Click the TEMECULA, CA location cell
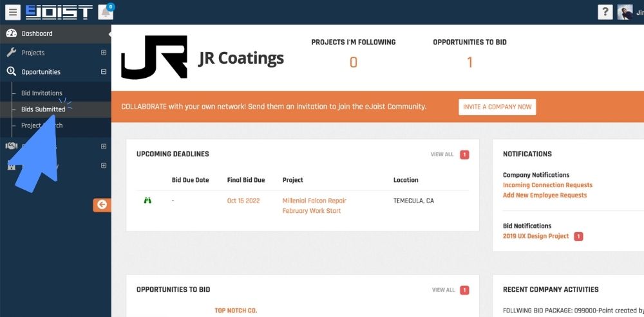The width and height of the screenshot is (644, 317). click(413, 201)
